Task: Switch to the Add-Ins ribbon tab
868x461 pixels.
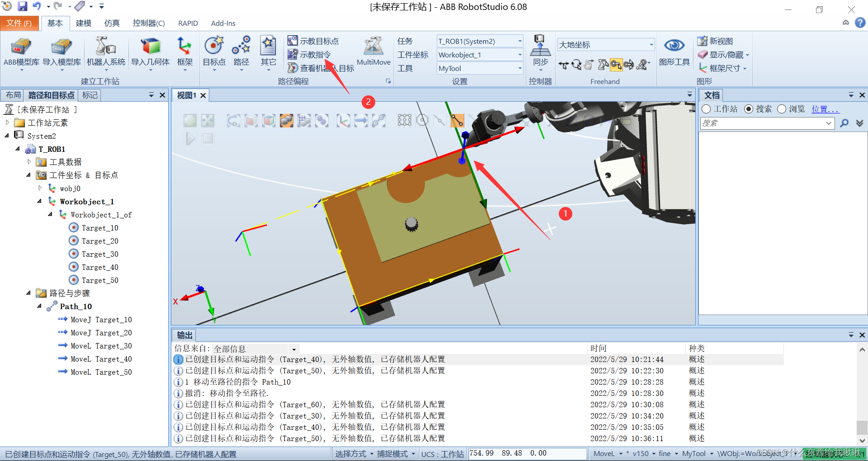Action: click(223, 23)
